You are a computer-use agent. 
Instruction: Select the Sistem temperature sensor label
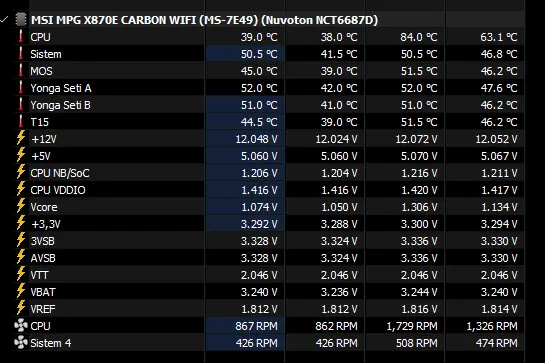click(46, 54)
